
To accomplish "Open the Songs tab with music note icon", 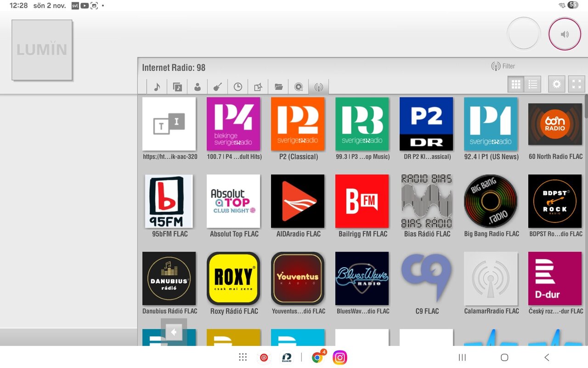I will point(157,86).
